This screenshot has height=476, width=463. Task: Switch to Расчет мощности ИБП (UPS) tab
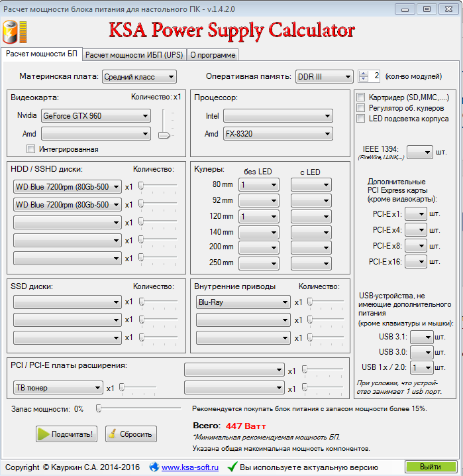click(x=134, y=55)
